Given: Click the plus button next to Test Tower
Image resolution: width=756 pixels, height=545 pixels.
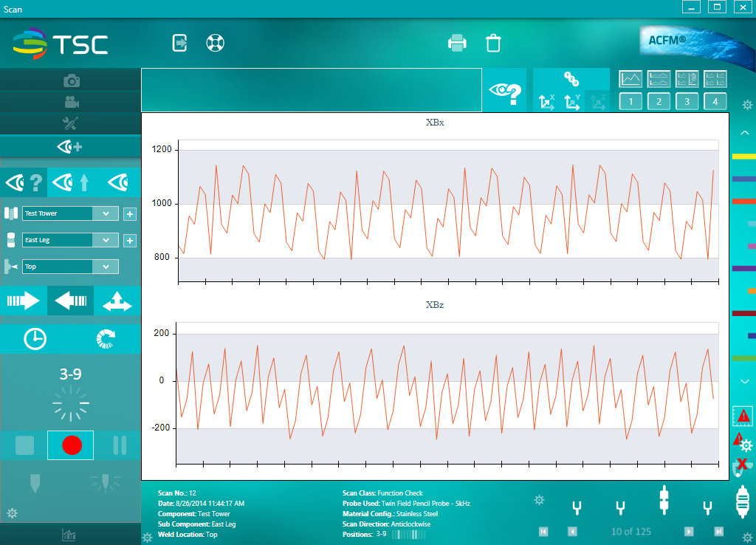Looking at the screenshot, I should tap(130, 214).
